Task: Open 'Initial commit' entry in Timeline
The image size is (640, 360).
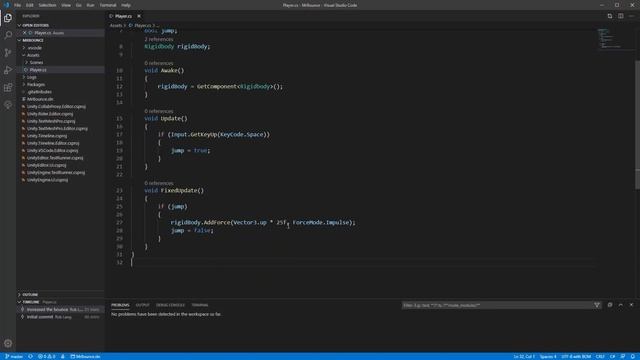Action: [x=60, y=317]
